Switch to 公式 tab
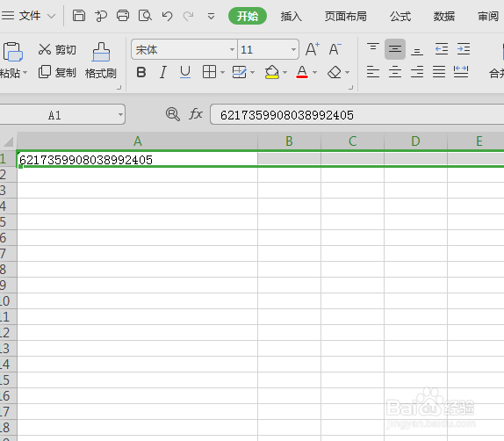Screen dimensions: 504x441 point(400,16)
